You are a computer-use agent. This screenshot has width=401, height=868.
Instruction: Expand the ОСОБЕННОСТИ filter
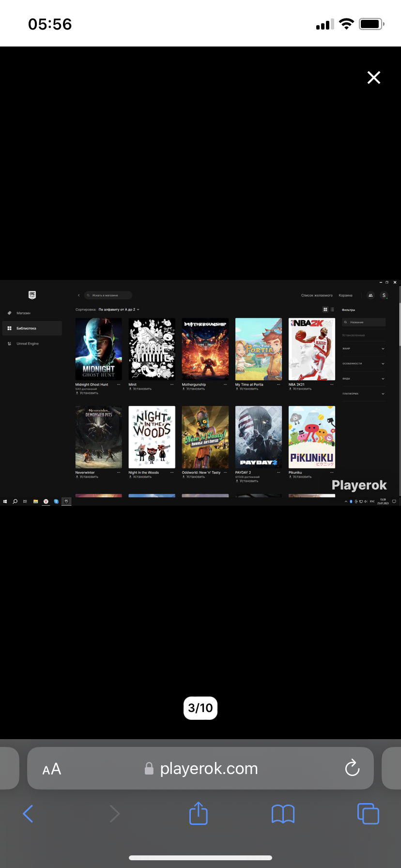click(x=364, y=363)
